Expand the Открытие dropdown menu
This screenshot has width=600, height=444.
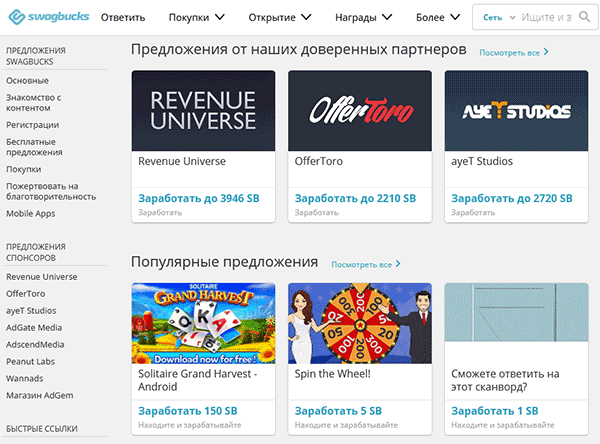pyautogui.click(x=280, y=18)
